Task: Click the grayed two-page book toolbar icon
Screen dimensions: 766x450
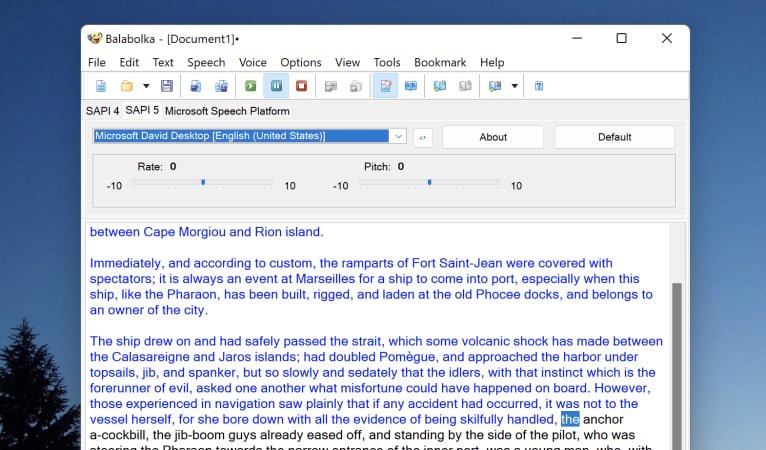Action: (x=331, y=86)
